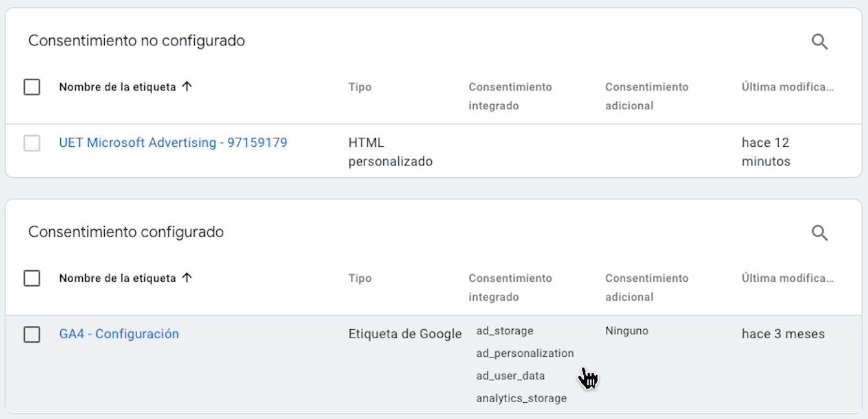Click the ad_storage consent entry
The height and width of the screenshot is (419, 868).
(505, 331)
